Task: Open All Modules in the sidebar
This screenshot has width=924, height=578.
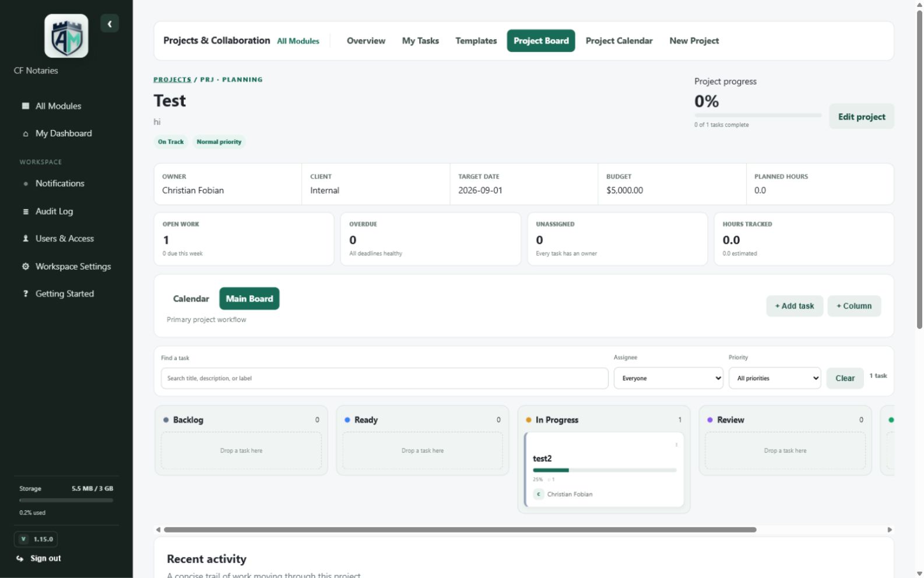Action: pyautogui.click(x=58, y=106)
